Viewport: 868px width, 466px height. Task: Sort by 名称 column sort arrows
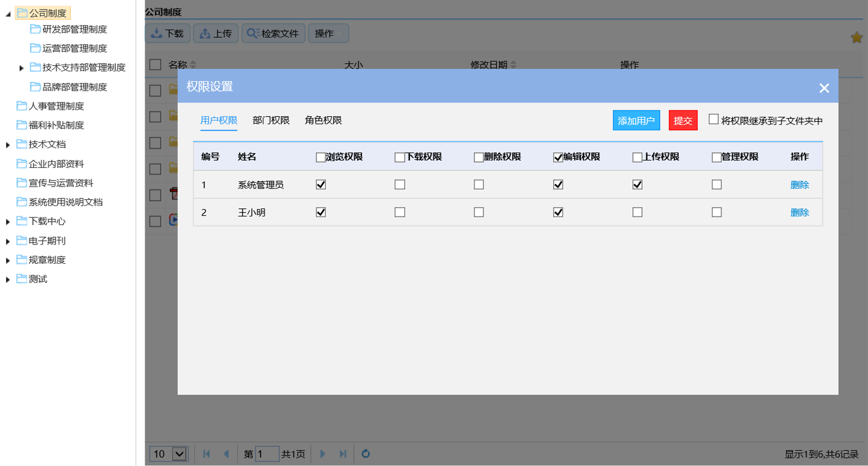(x=193, y=65)
